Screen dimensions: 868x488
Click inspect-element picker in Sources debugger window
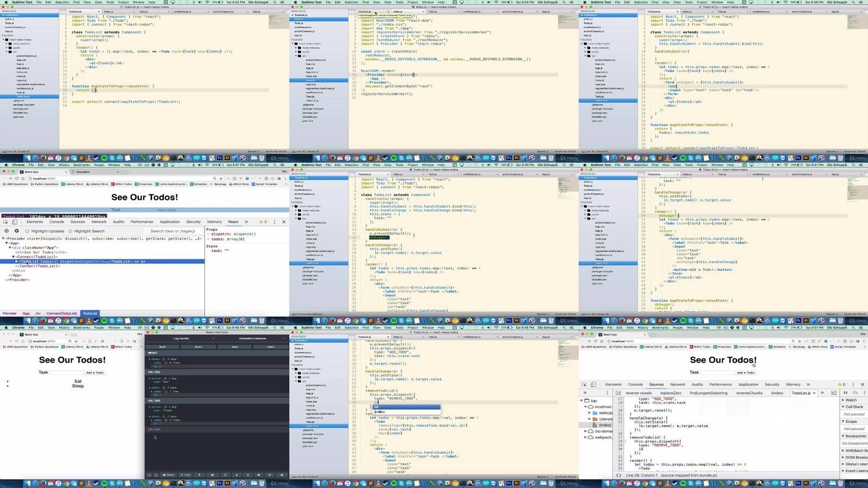tap(584, 384)
